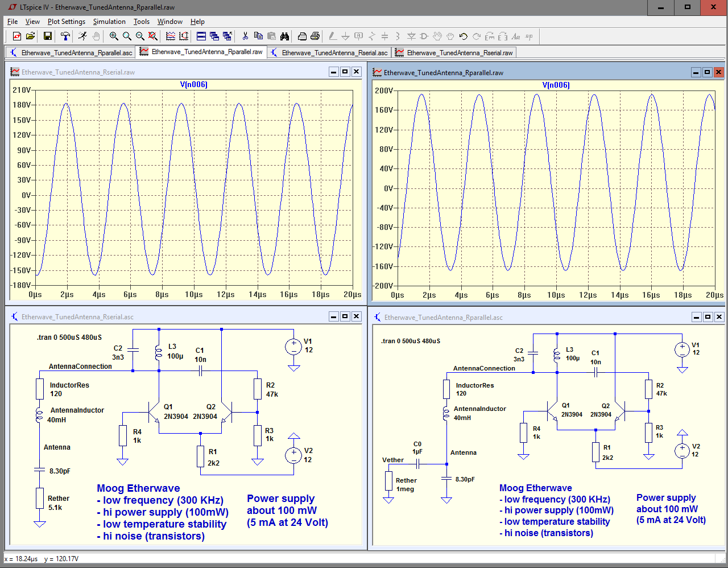The image size is (728, 568).
Task: Run the simulation with the running man icon
Action: [83, 36]
